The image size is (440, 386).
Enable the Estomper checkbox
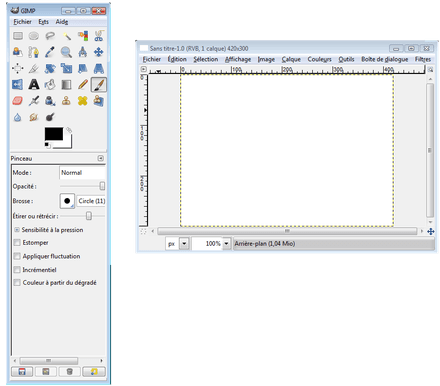(x=17, y=242)
